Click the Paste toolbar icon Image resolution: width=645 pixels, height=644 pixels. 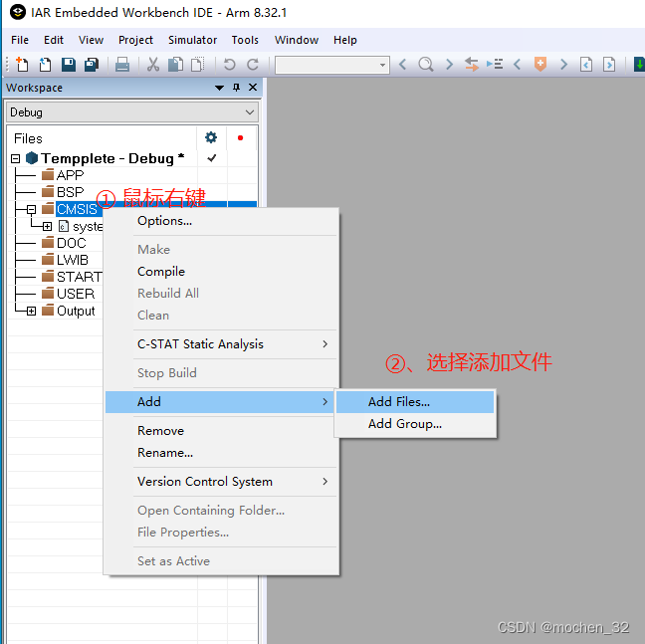pyautogui.click(x=198, y=65)
